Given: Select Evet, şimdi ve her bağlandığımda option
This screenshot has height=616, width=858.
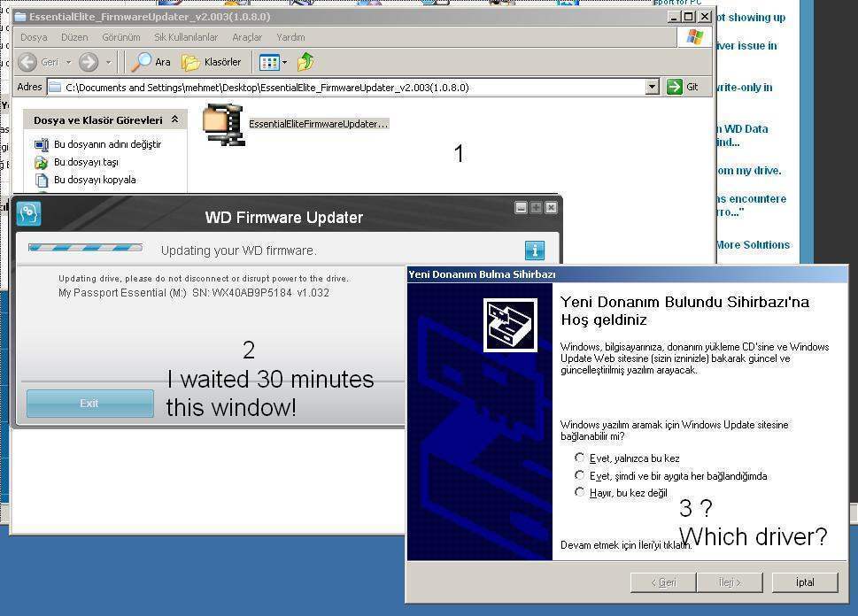Looking at the screenshot, I should click(x=579, y=475).
